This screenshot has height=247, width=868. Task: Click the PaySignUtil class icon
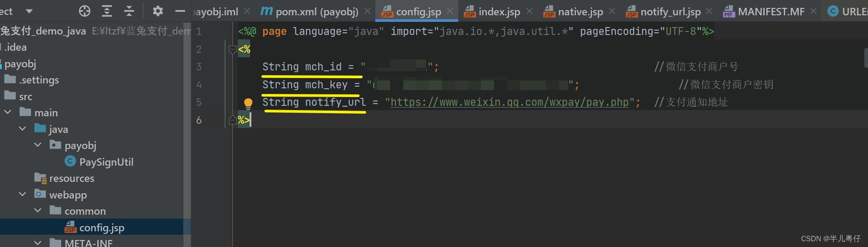point(70,162)
